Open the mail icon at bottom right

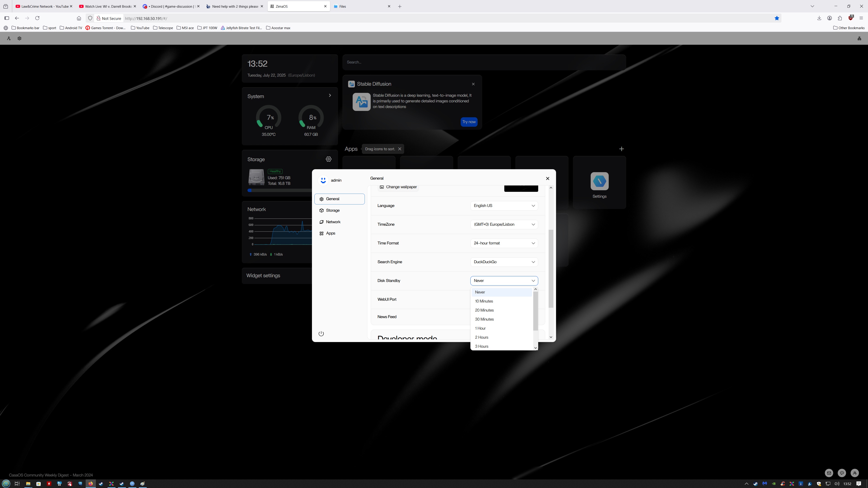click(829, 473)
